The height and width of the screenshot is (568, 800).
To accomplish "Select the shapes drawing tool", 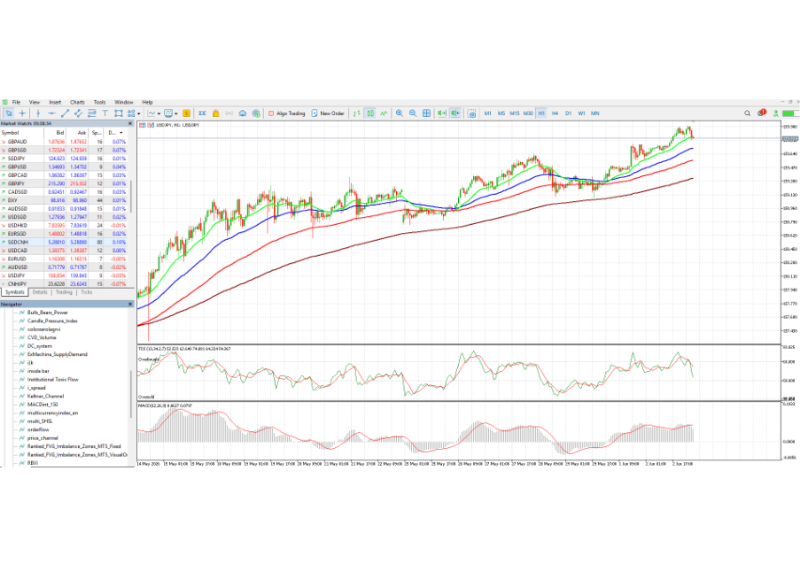I will [x=118, y=113].
